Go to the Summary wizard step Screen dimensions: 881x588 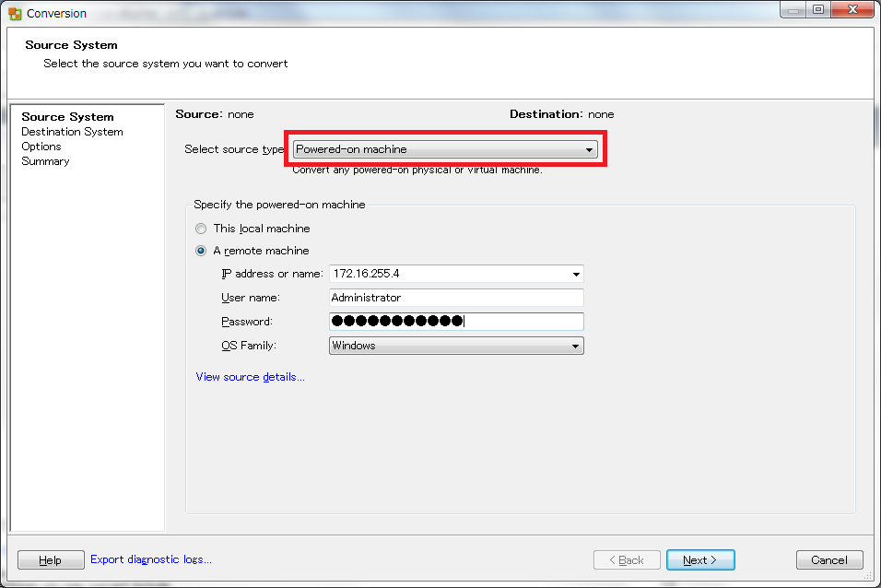[45, 161]
